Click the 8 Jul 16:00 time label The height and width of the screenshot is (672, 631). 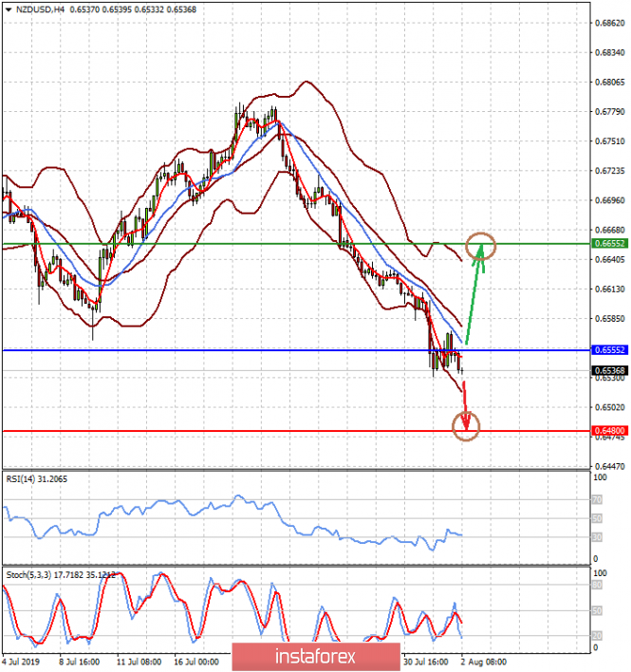(80, 663)
